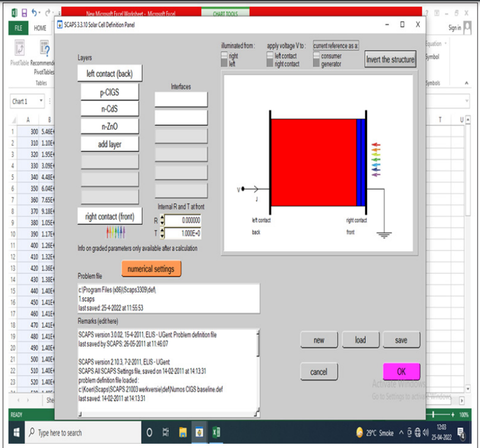480x448 pixels.
Task: Toggle illuminated from right/left switch
Action: pos(224,59)
